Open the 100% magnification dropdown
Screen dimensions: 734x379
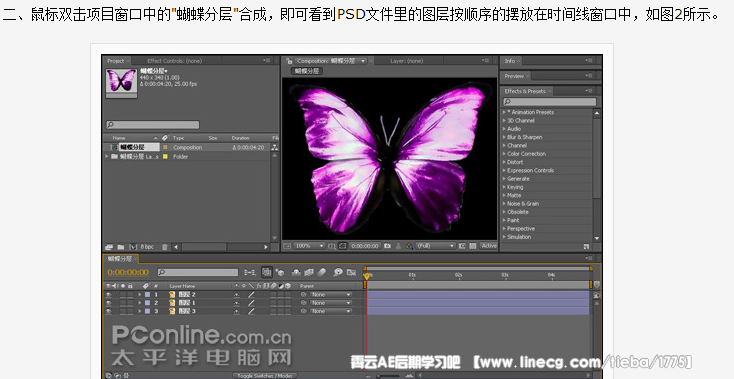pos(309,246)
